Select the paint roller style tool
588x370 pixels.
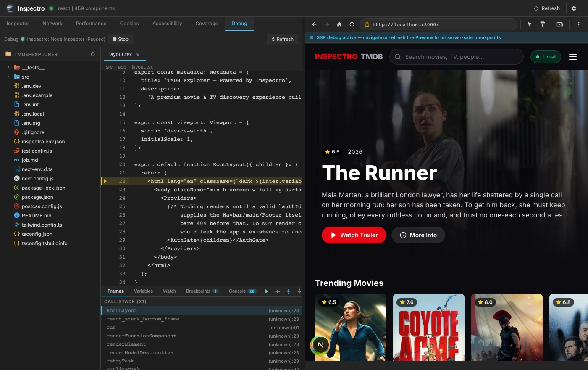coord(543,24)
